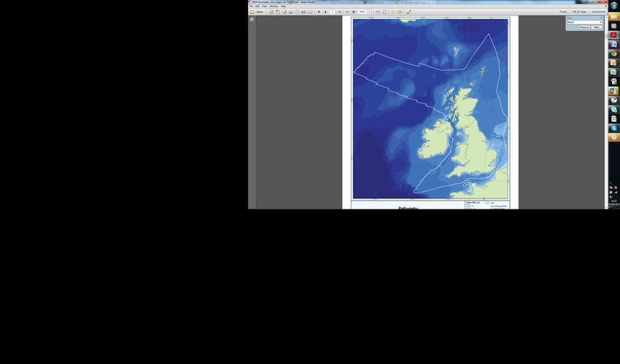Image resolution: width=620 pixels, height=364 pixels.
Task: Zoom in with the plus icon
Action: (x=354, y=12)
